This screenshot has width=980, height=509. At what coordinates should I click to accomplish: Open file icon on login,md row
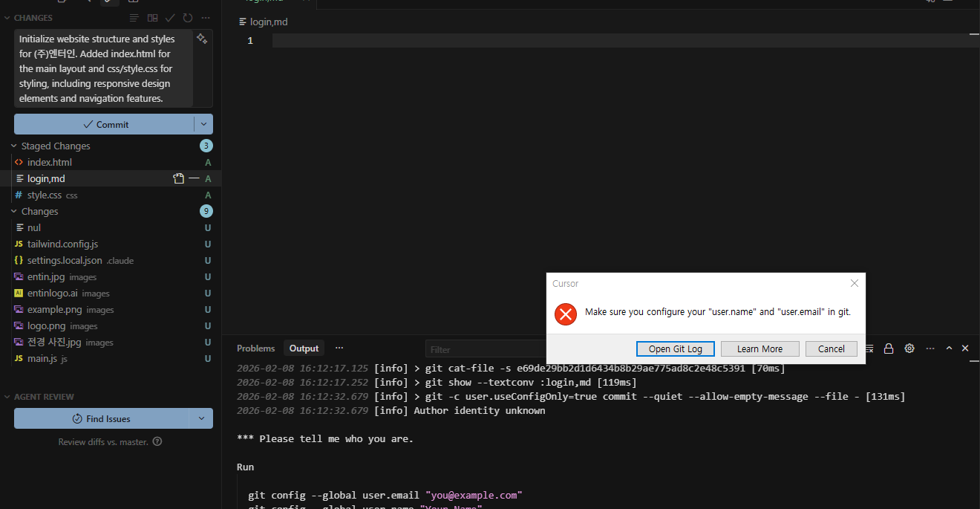(x=178, y=178)
